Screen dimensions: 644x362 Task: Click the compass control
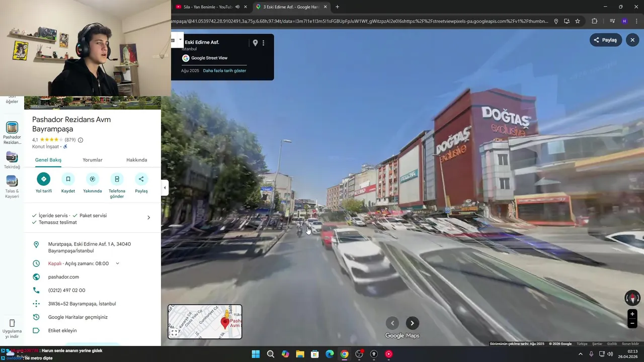pos(632,298)
